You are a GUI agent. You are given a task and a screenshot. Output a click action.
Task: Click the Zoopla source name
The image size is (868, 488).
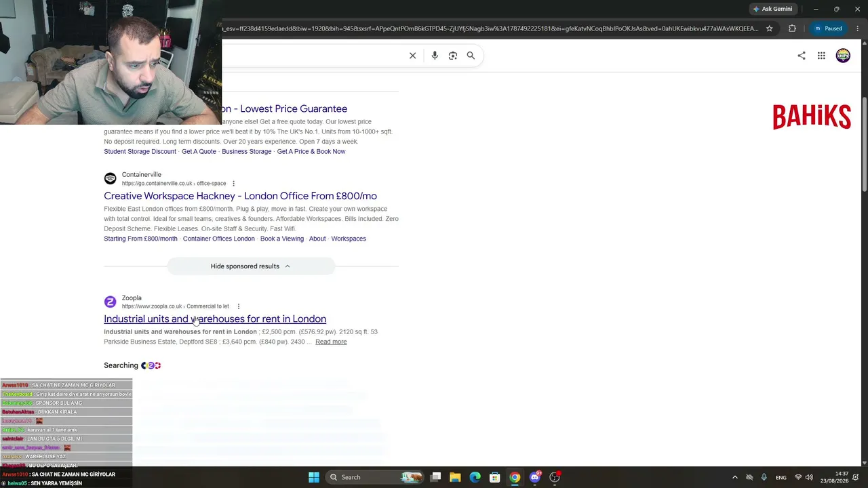tap(132, 298)
